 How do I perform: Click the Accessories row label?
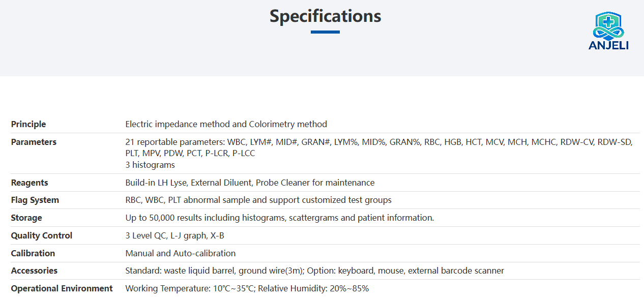pyautogui.click(x=34, y=271)
